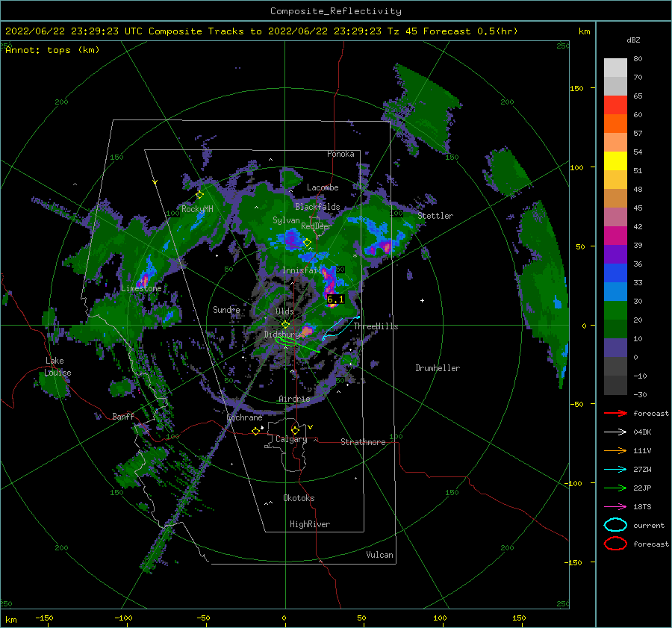This screenshot has width=672, height=628.
Task: Click the Annot: tops (km) label
Action: tap(52, 50)
